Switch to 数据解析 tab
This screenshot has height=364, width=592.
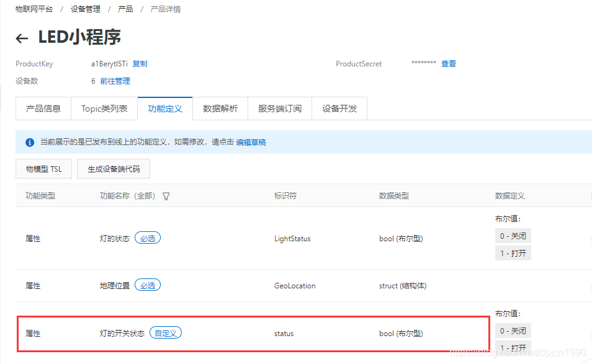220,109
